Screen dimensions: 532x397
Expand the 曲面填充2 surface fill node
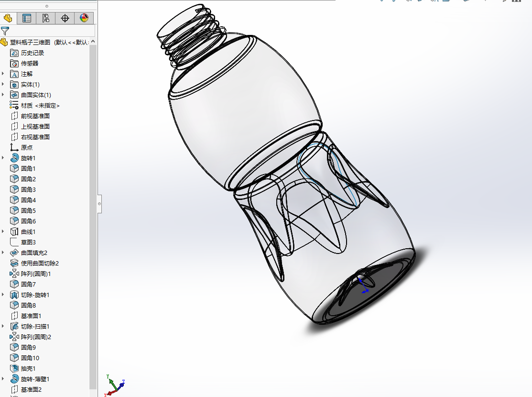3,253
